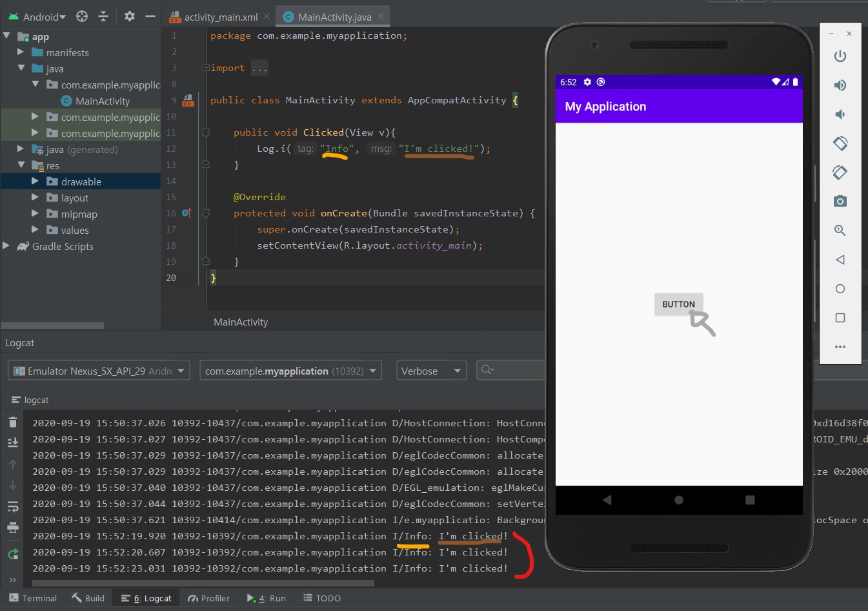
Task: Click the settings gear in phone status bar
Action: pyautogui.click(x=587, y=82)
